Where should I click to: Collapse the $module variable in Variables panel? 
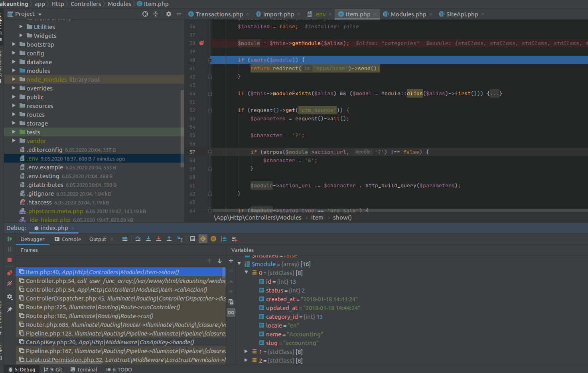click(239, 264)
